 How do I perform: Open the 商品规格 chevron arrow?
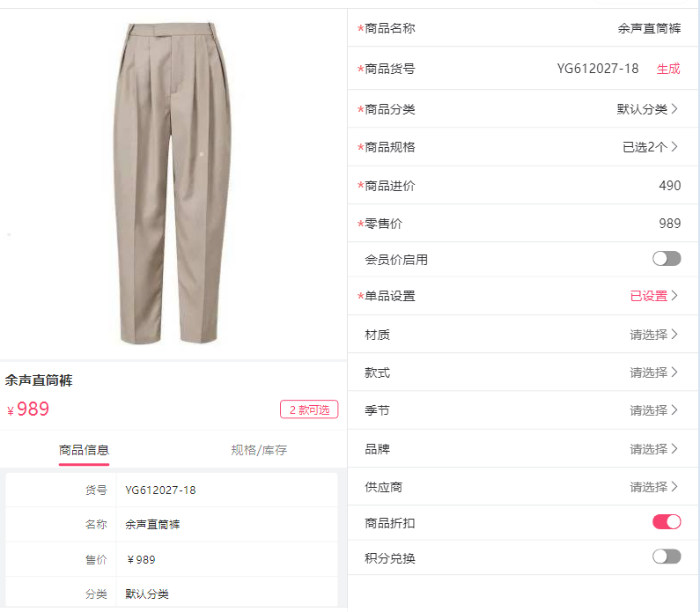[x=674, y=146]
